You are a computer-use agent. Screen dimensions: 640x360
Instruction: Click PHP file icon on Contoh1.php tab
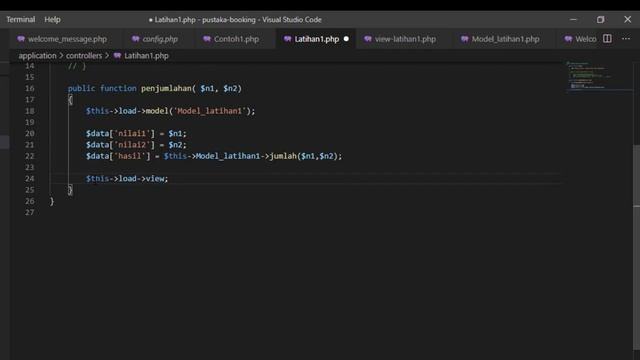tap(207, 39)
